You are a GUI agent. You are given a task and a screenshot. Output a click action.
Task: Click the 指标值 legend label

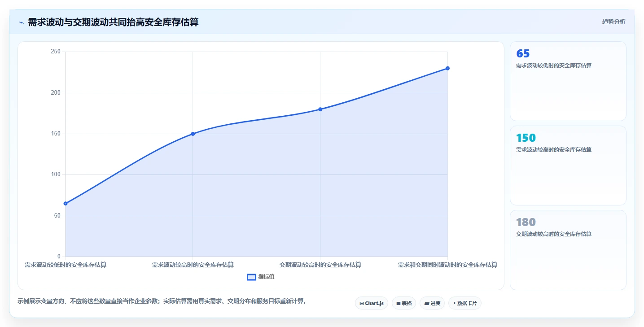tap(267, 277)
